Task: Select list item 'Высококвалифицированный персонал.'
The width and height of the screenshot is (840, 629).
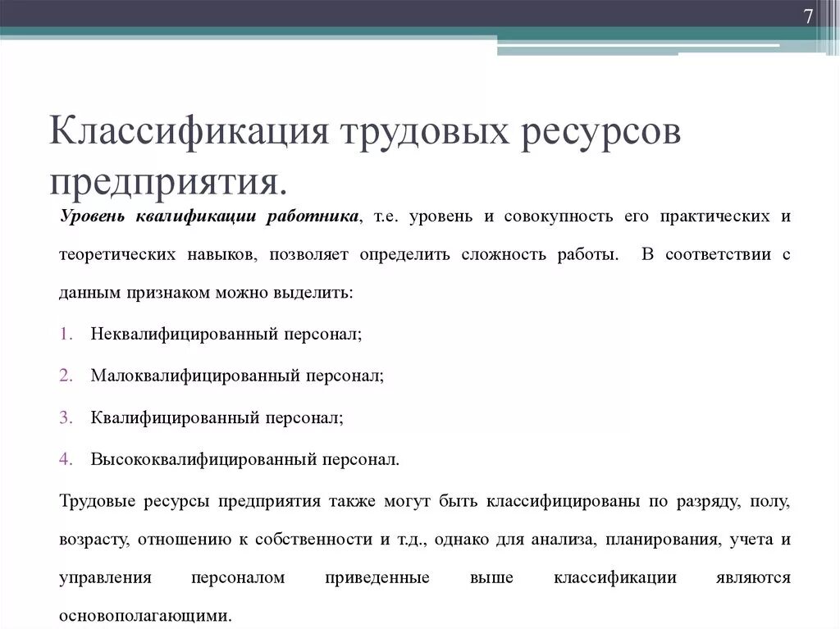Action: 244,460
